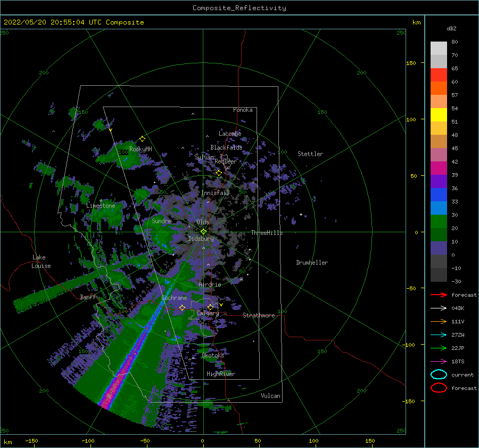
Task: Select the magenta 39 dBZ color swatch
Action: pyautogui.click(x=439, y=168)
